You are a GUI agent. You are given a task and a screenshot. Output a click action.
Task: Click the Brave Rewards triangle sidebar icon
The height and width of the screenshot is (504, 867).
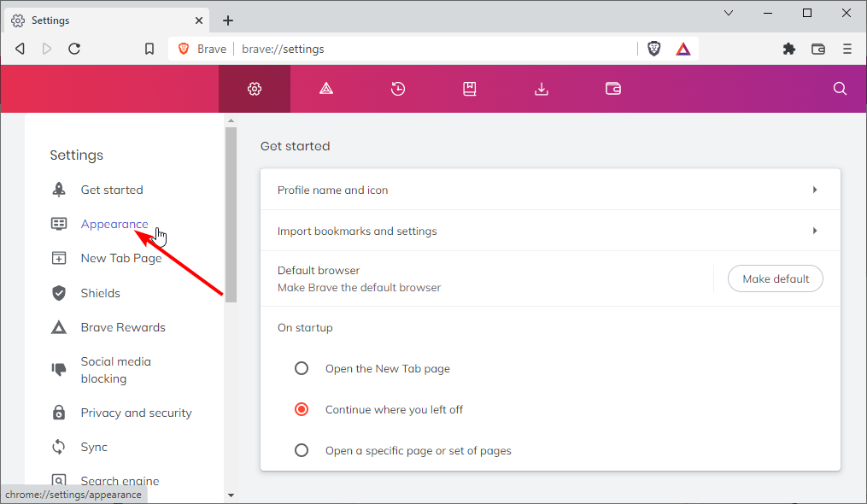click(x=59, y=327)
